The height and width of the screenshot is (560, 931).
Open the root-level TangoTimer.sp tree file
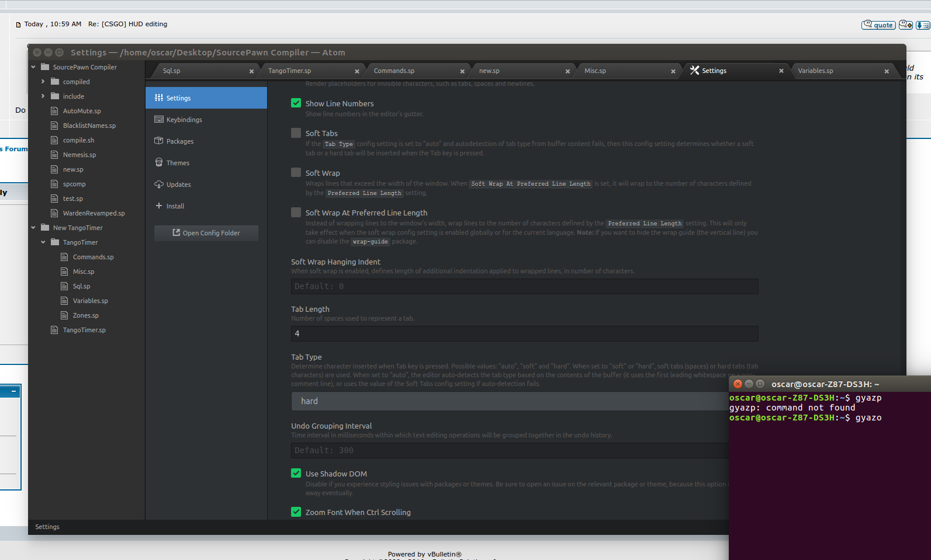tap(84, 330)
